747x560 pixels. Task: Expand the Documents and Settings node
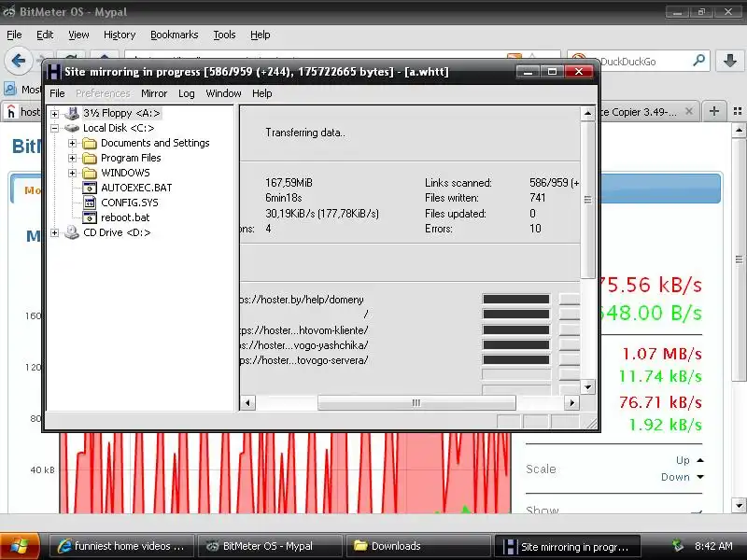click(73, 143)
